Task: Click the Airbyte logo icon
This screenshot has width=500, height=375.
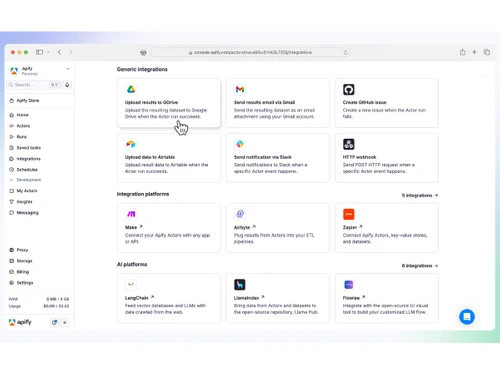Action: pos(240,214)
